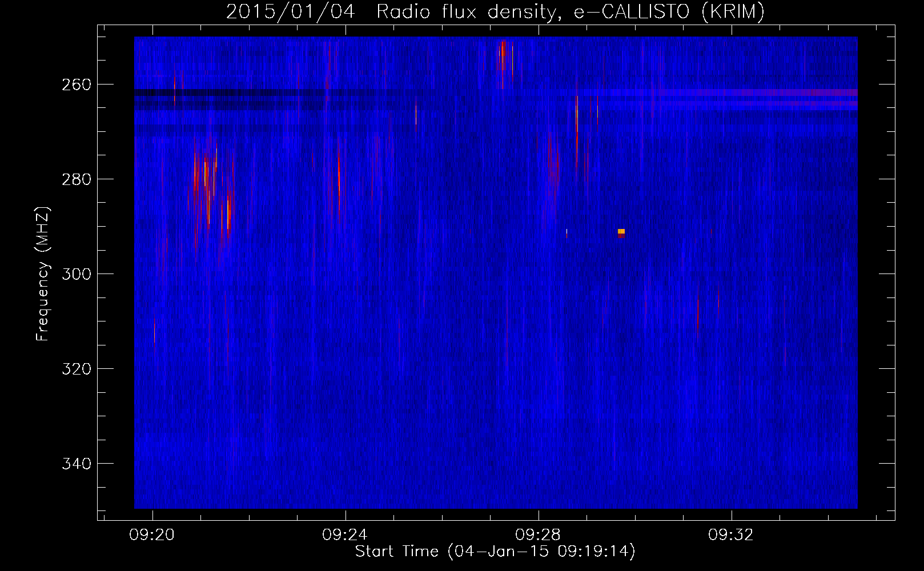Click the 09:28 time tick label

point(538,535)
